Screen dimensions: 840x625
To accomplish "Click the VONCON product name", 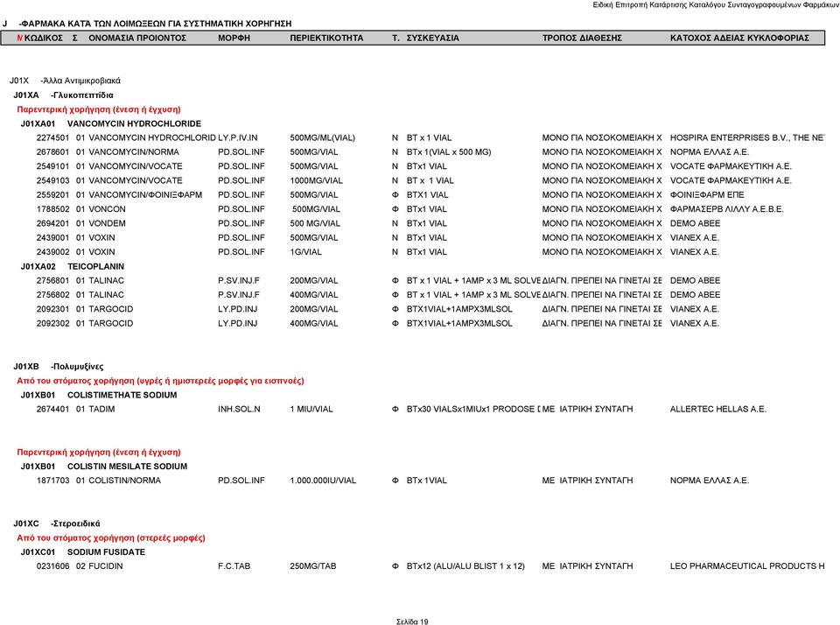I will [107, 209].
